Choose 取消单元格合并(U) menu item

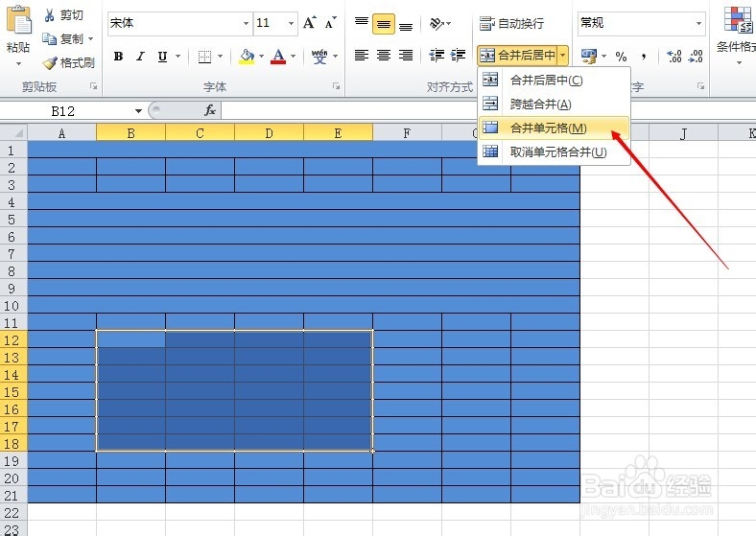[554, 152]
